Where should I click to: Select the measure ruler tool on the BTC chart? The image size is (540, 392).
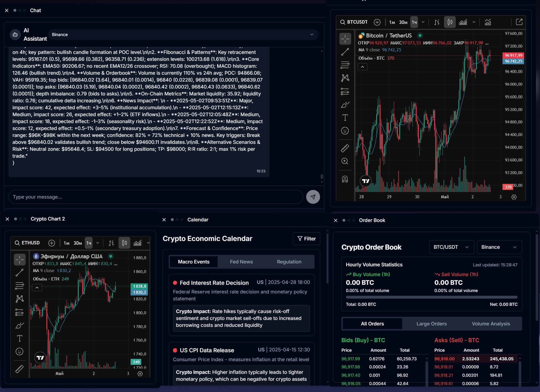(x=345, y=148)
